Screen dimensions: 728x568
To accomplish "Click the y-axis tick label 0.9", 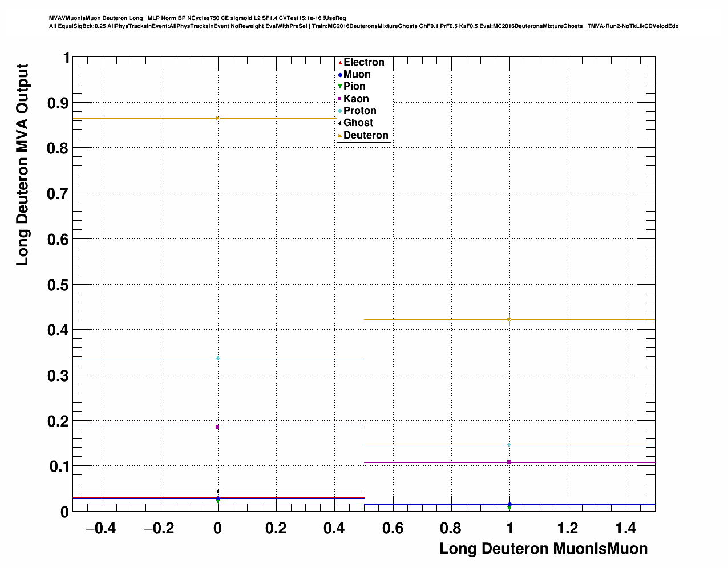I will [58, 103].
